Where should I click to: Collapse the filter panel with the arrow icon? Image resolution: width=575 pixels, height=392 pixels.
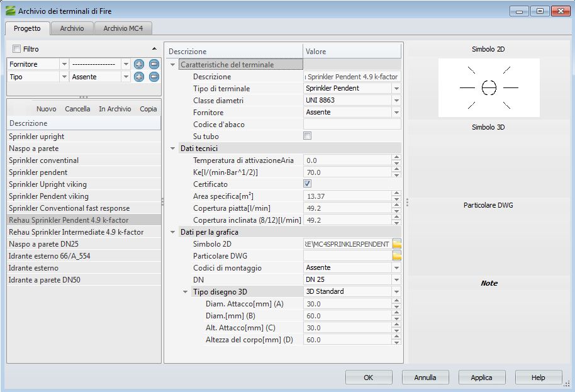click(x=155, y=49)
